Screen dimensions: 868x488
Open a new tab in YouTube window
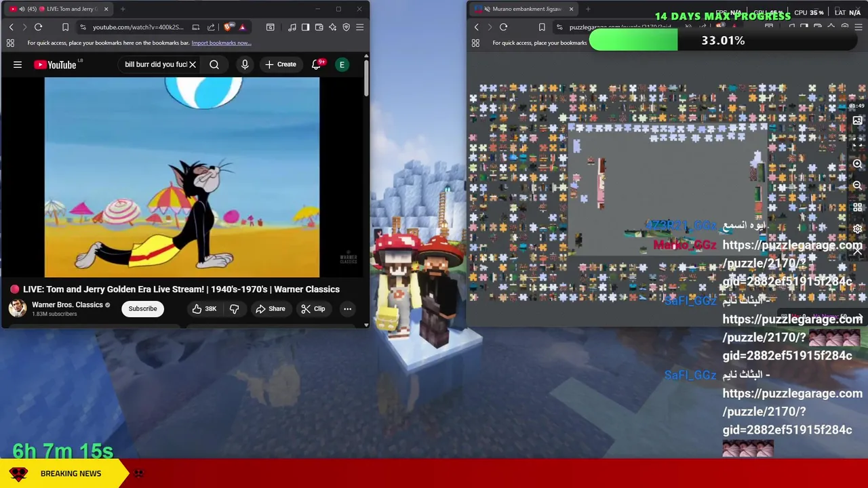pos(123,9)
